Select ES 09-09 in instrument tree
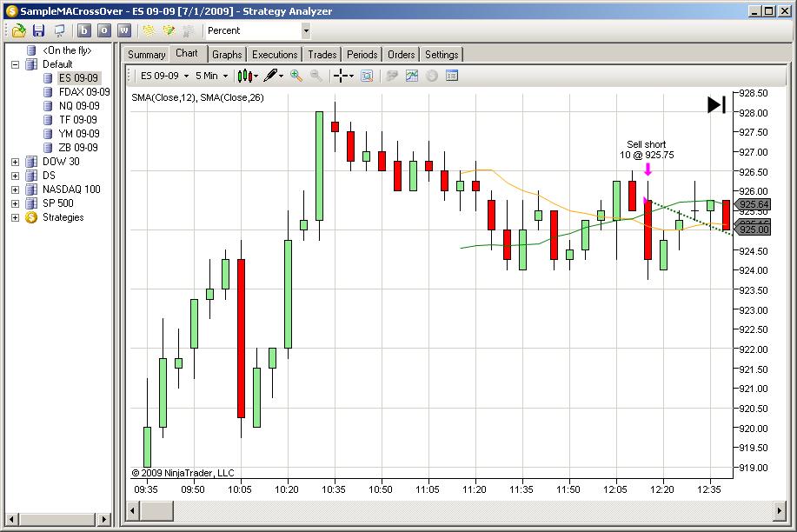The image size is (797, 532). (78, 78)
